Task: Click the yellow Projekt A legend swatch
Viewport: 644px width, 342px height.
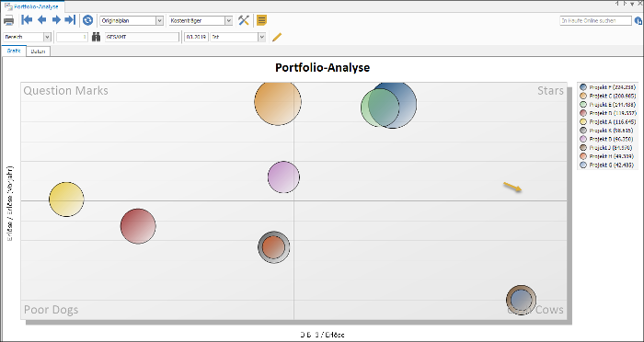Action: [583, 121]
